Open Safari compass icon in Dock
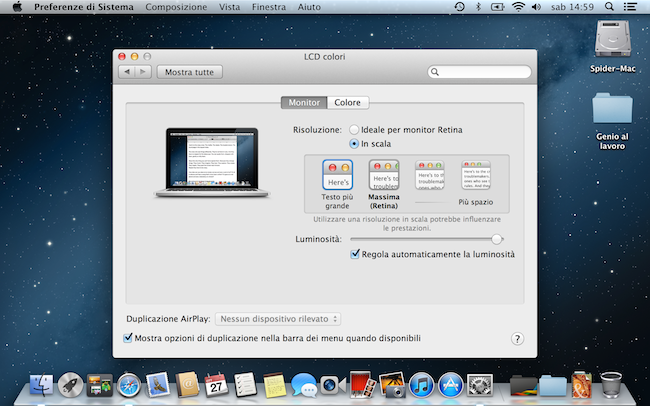Screen dimensions: 650x406 129,385
